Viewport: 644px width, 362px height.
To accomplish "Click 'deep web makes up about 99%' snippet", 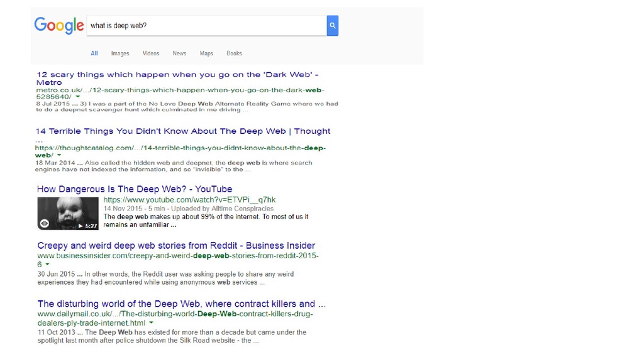I will tap(206, 221).
